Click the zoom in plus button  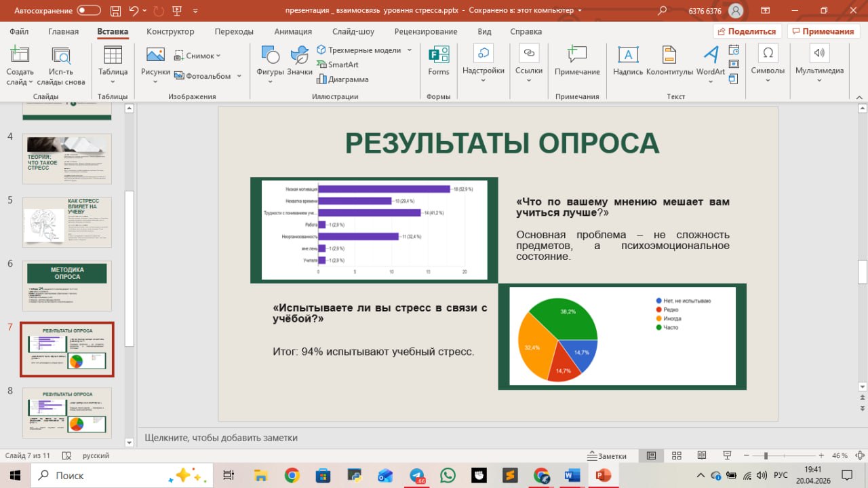point(821,455)
